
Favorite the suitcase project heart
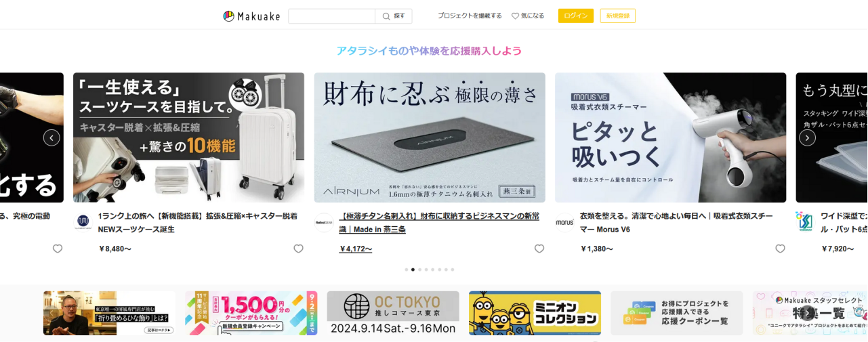click(298, 249)
